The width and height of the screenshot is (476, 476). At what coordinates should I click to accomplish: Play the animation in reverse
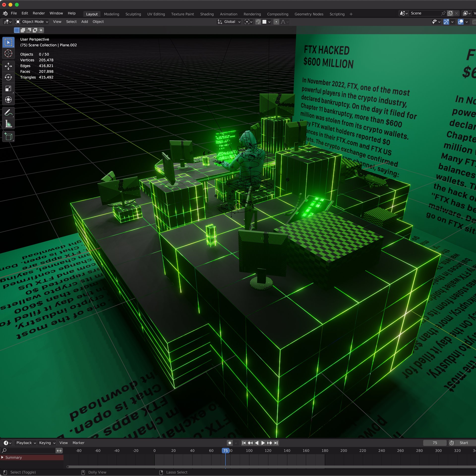coord(257,443)
